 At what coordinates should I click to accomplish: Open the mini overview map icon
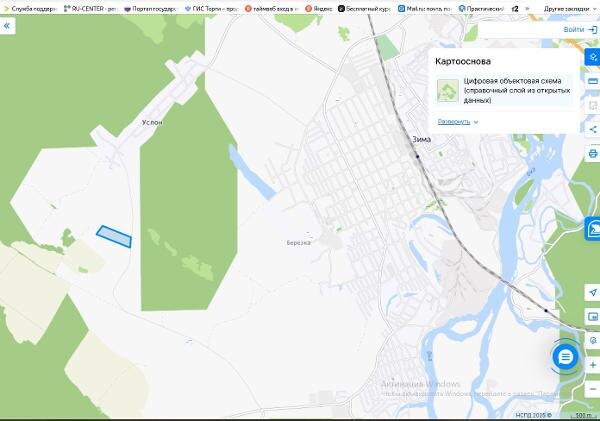(x=593, y=317)
